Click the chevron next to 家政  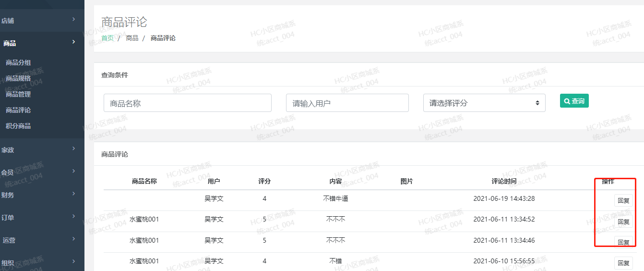point(73,148)
